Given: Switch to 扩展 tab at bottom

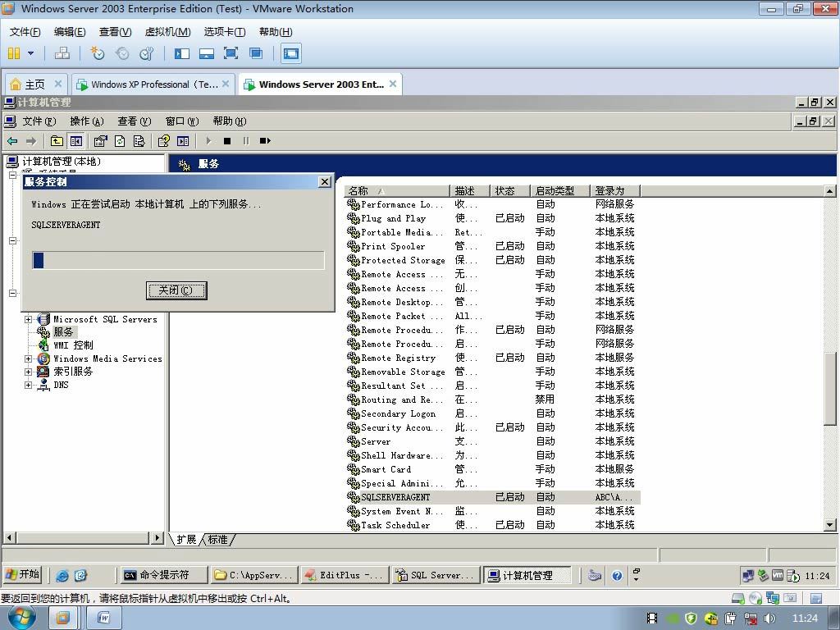Looking at the screenshot, I should pos(186,540).
